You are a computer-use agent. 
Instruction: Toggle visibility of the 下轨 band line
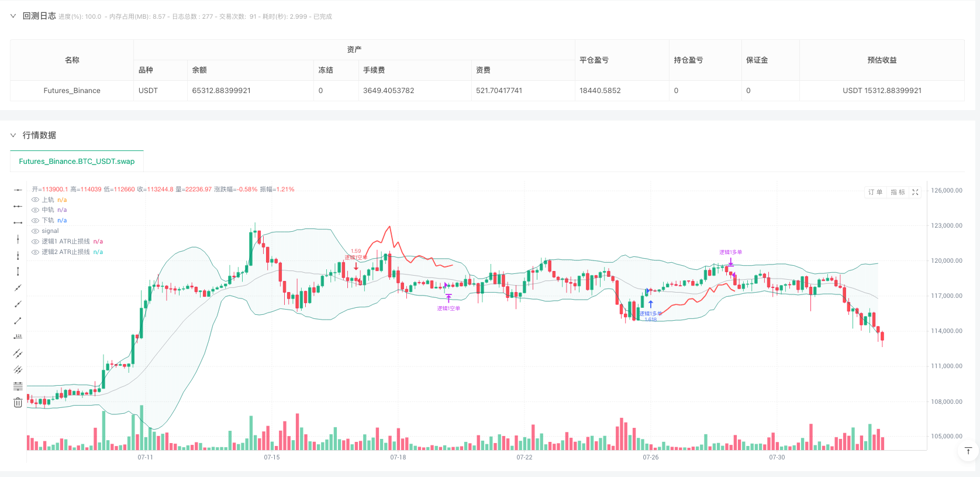tap(35, 220)
